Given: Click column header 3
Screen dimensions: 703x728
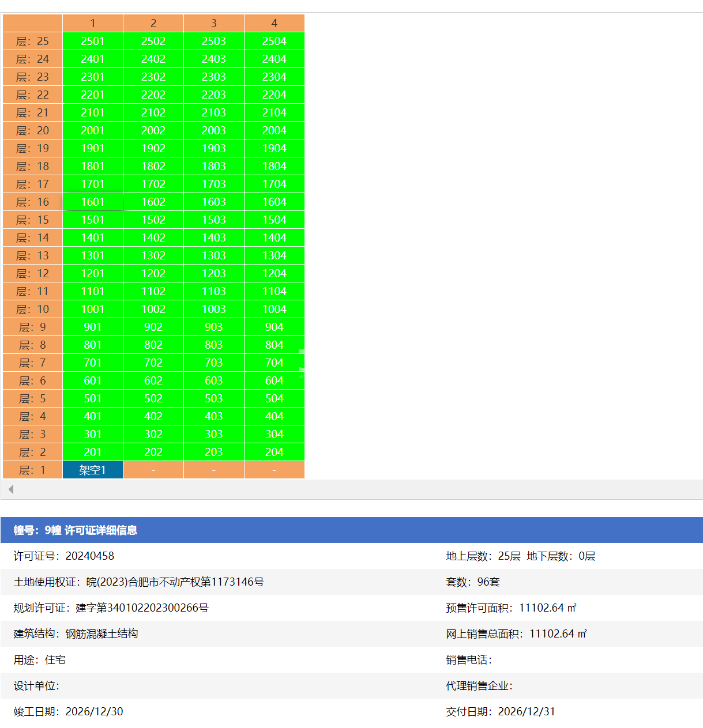Looking at the screenshot, I should coord(214,23).
